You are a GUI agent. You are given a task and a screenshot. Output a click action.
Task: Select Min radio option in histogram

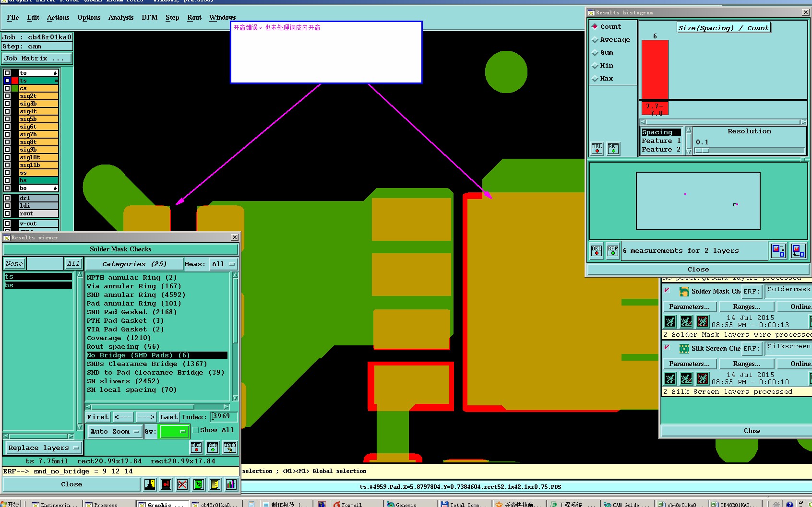[x=602, y=66]
